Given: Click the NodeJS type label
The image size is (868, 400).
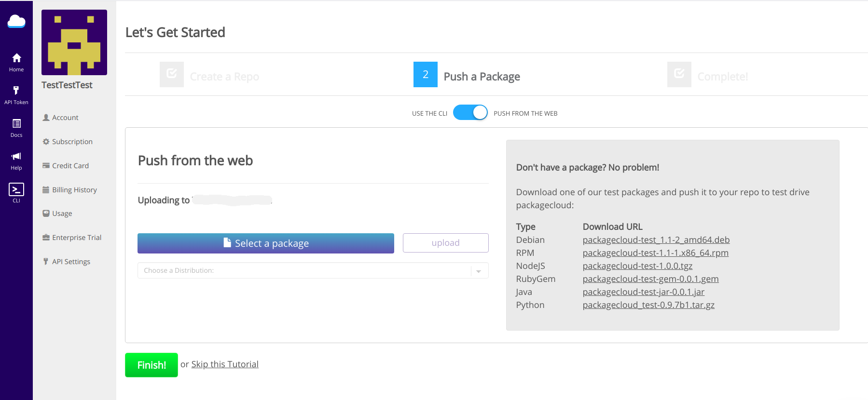Looking at the screenshot, I should point(530,266).
